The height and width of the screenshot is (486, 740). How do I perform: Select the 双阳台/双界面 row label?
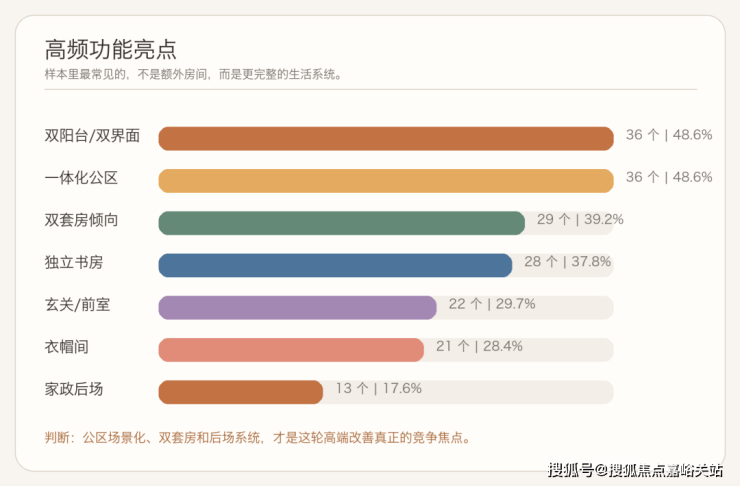pos(92,136)
